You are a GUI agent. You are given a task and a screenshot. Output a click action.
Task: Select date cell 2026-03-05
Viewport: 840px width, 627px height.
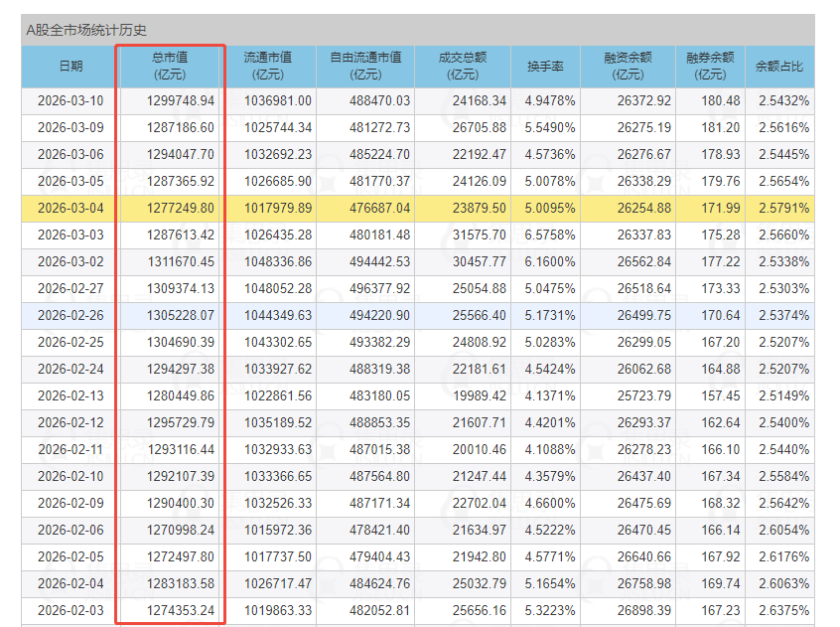point(70,181)
